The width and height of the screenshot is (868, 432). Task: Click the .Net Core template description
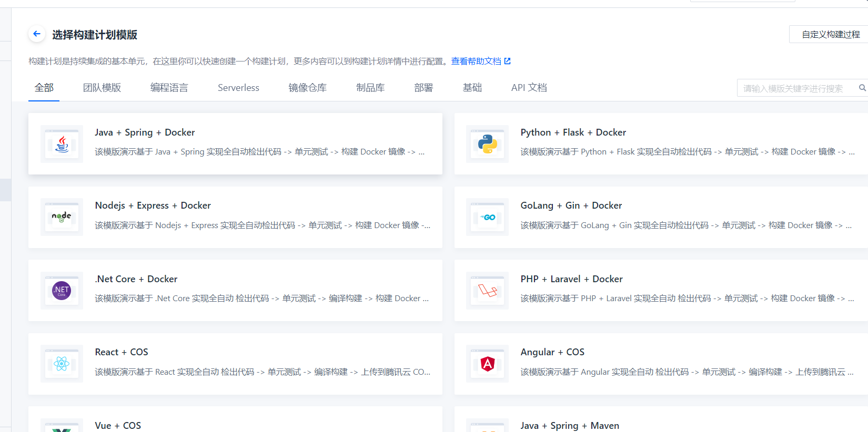262,299
